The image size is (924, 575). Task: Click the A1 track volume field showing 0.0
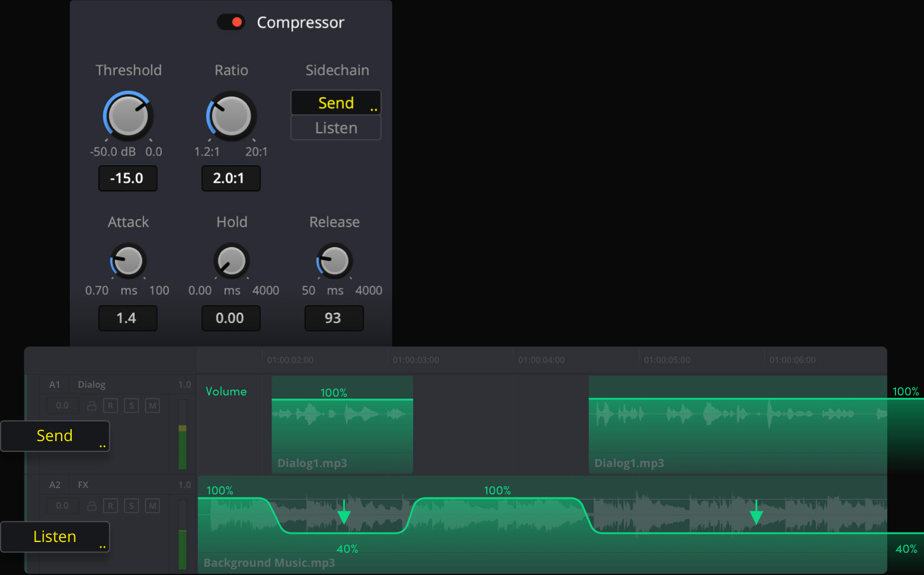63,406
